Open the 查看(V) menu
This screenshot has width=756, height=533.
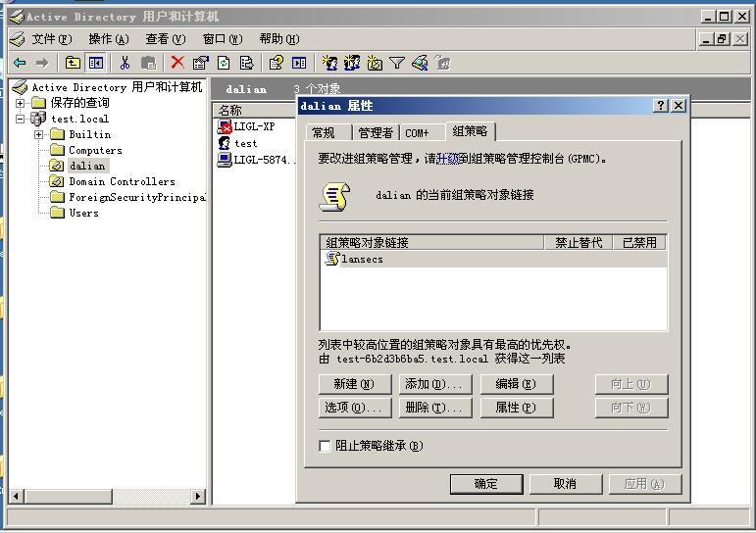(166, 39)
